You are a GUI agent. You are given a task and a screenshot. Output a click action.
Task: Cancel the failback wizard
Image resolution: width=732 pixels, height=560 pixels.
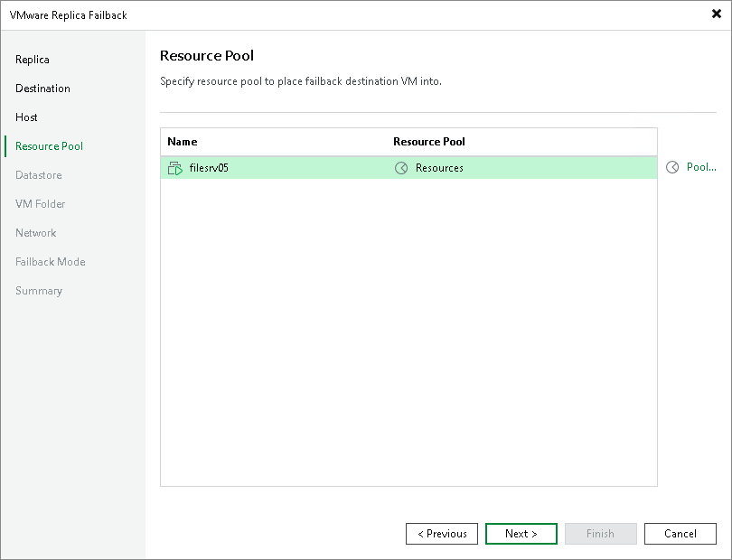[x=680, y=534]
